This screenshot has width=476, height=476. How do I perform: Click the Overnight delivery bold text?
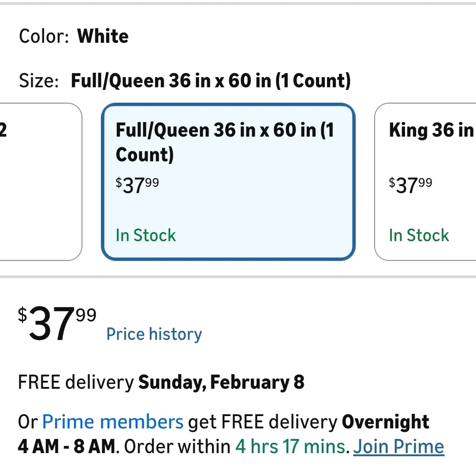(386, 422)
